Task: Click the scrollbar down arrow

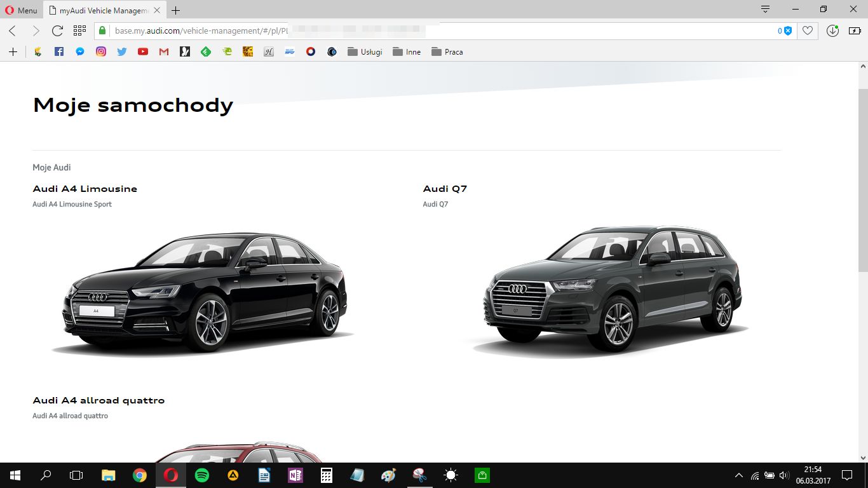Action: (863, 457)
